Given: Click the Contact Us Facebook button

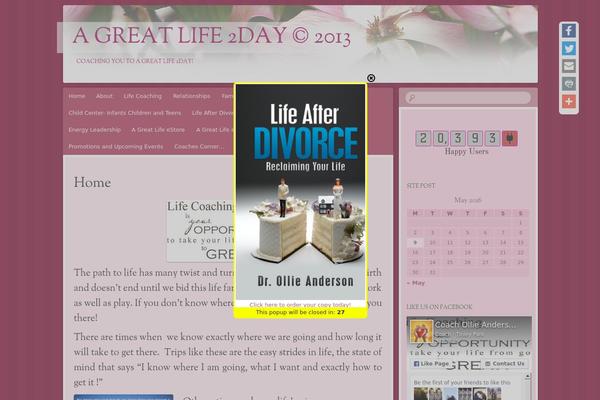Looking at the screenshot, I should tap(505, 364).
